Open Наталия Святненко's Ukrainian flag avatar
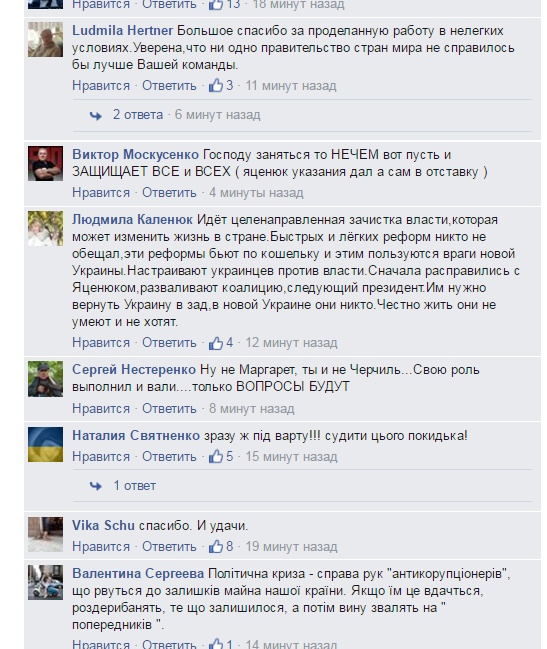The image size is (547, 649). click(x=46, y=445)
